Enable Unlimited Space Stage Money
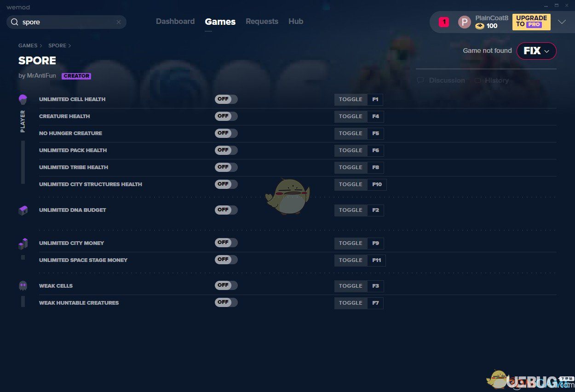 coord(226,260)
